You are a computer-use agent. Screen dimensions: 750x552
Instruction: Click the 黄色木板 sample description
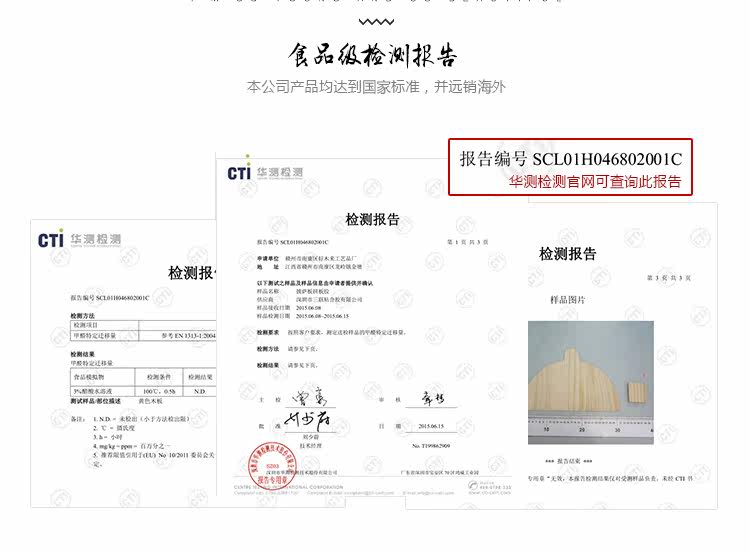click(150, 401)
